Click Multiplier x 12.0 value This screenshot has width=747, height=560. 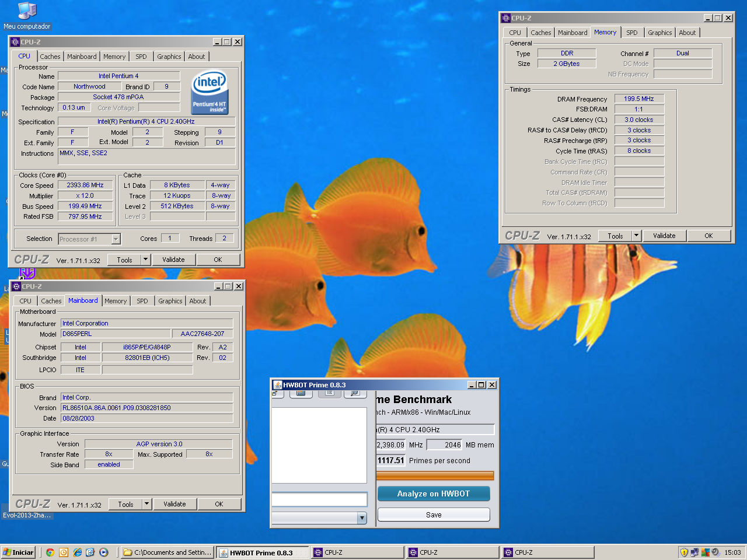click(x=85, y=195)
